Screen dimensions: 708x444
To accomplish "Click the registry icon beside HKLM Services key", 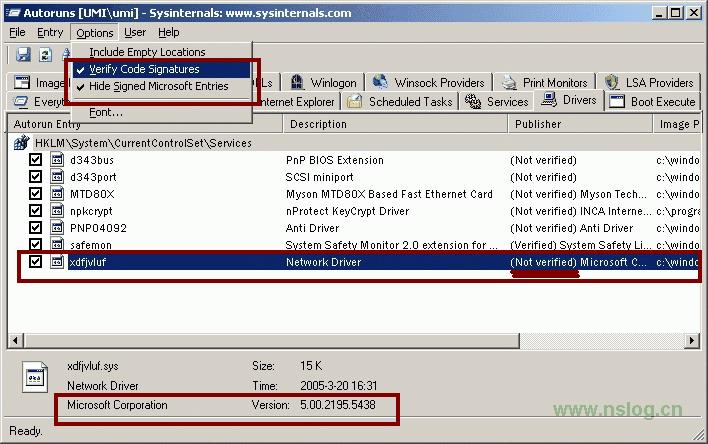I will 21,143.
